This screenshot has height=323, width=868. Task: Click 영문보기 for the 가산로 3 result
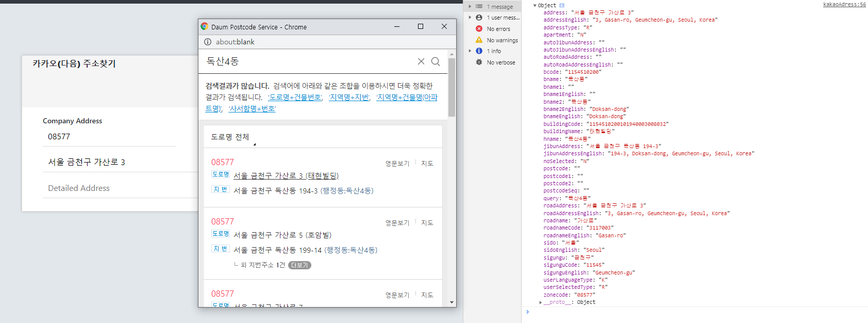pos(397,163)
